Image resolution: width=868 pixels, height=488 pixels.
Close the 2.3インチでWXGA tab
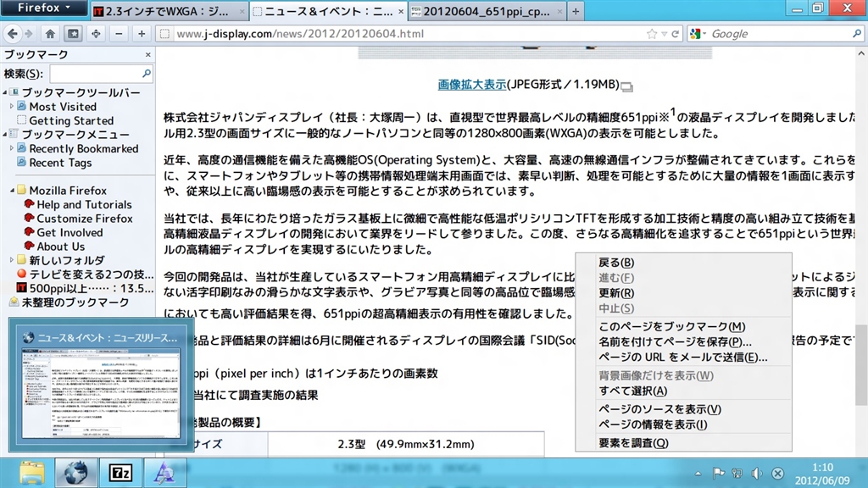pyautogui.click(x=242, y=11)
